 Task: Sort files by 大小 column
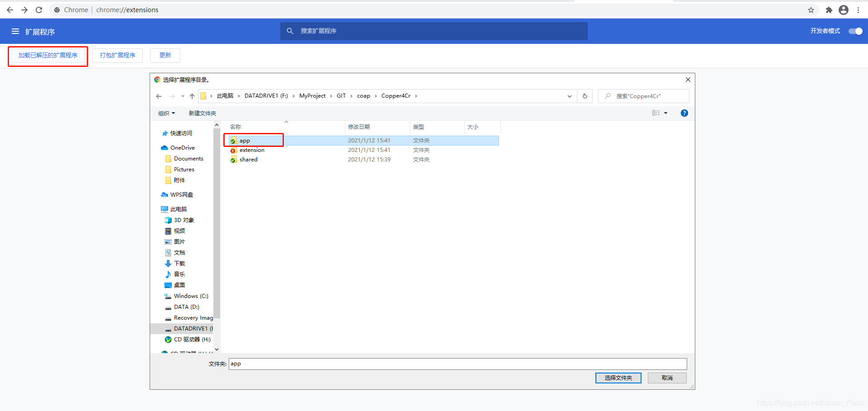473,127
